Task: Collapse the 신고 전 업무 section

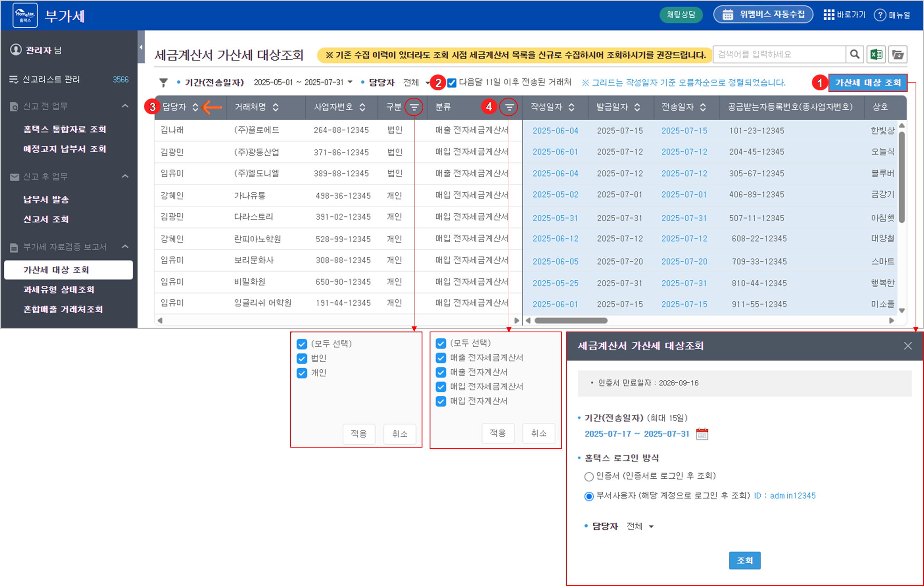Action: pos(125,106)
